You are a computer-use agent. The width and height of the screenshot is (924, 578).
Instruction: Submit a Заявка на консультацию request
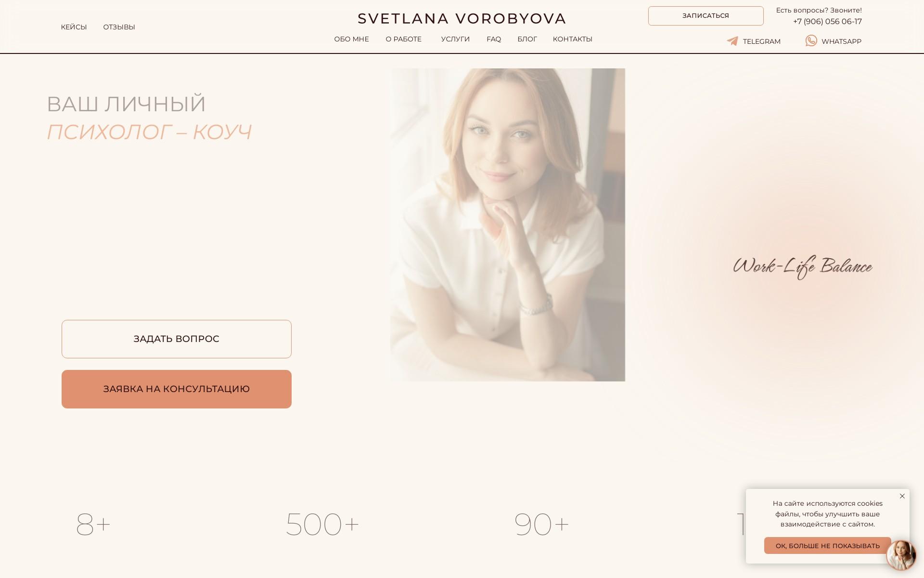tap(177, 389)
